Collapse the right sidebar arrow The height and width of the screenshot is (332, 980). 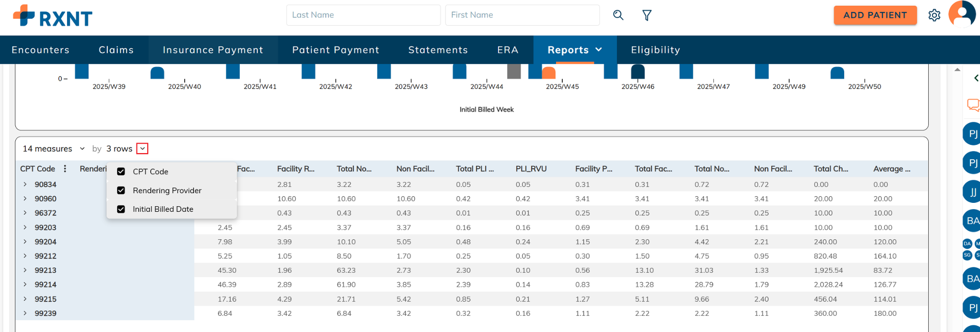(976, 78)
